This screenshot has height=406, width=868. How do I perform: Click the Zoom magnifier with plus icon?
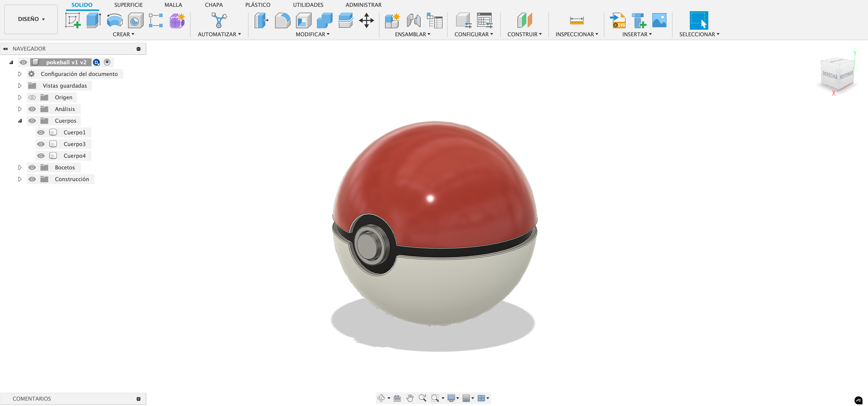pyautogui.click(x=423, y=398)
